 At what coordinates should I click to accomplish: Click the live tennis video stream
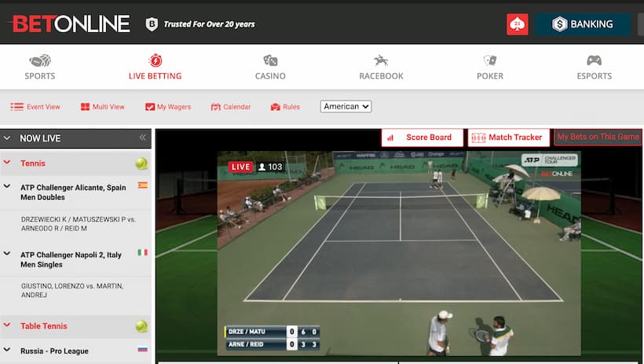point(399,253)
